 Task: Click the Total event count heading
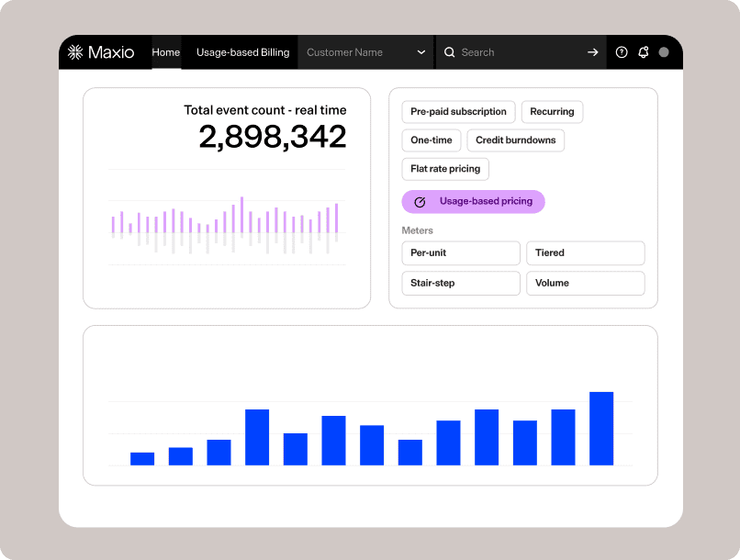[x=264, y=110]
